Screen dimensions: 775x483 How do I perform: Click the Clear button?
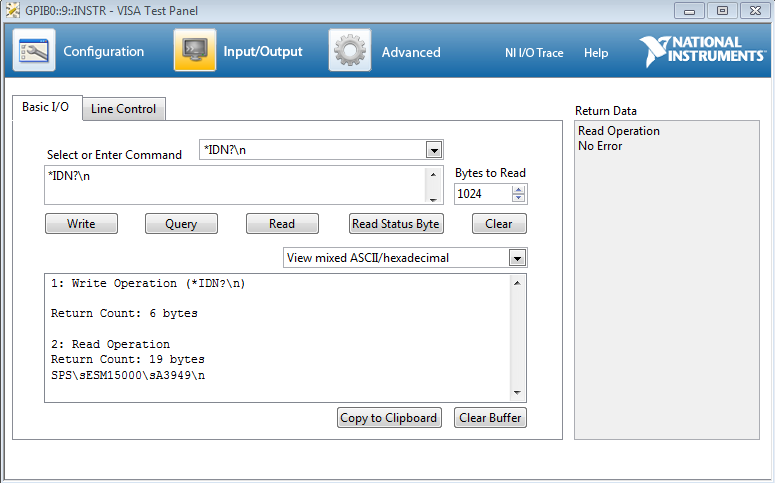[x=499, y=224]
